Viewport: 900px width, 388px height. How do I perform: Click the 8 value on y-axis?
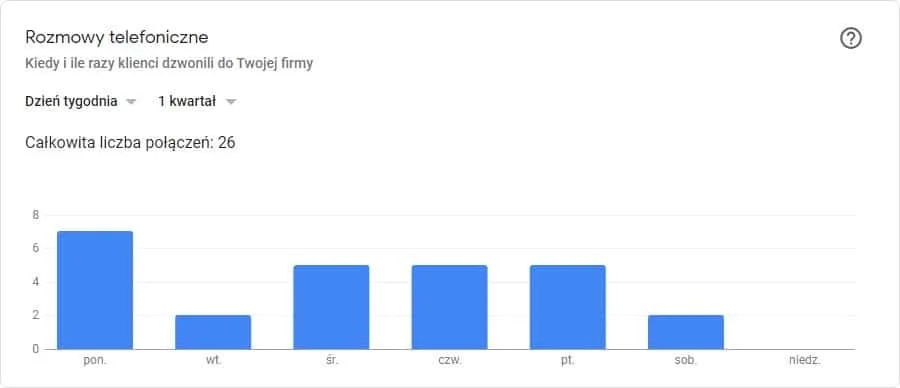click(x=36, y=215)
